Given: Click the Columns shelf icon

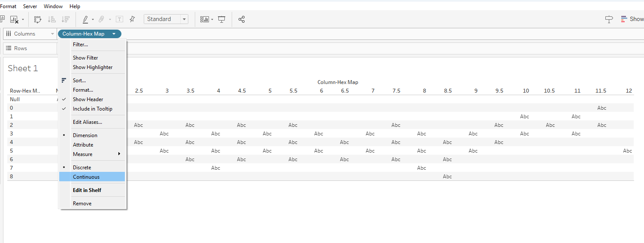Looking at the screenshot, I should point(9,34).
